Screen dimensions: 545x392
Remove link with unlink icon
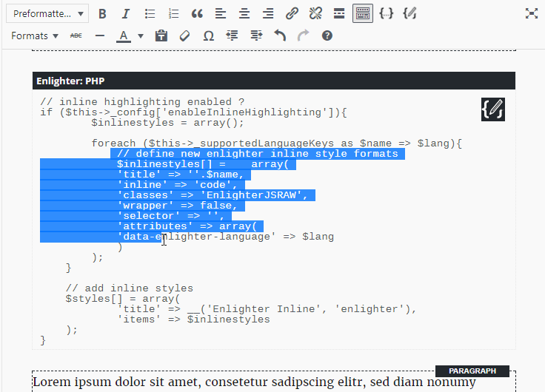click(315, 14)
